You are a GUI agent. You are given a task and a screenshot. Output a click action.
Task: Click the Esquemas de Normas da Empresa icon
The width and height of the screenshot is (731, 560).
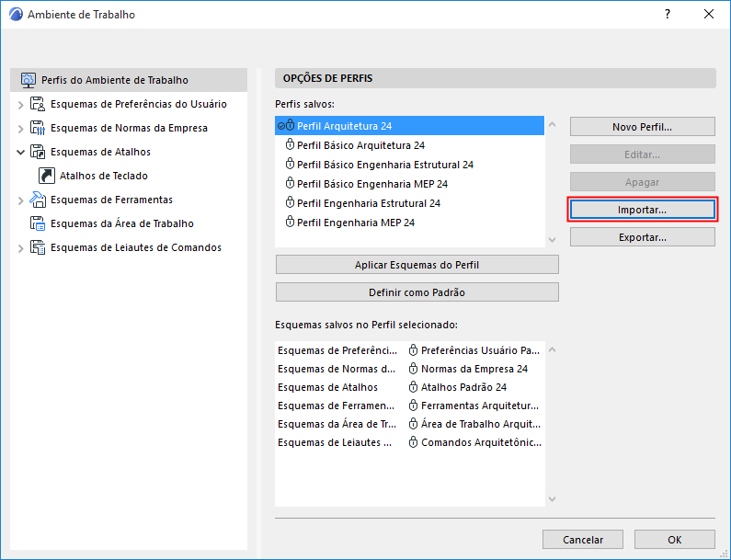point(38,128)
